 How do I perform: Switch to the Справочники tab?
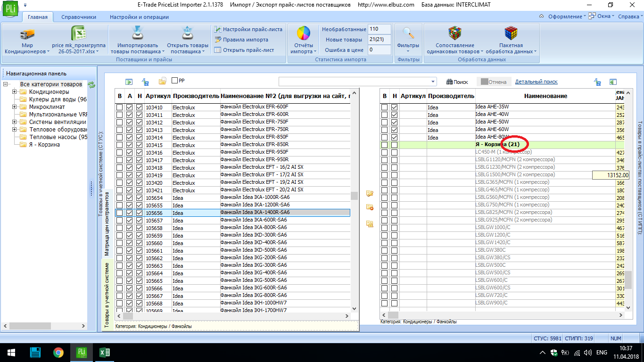click(x=79, y=17)
